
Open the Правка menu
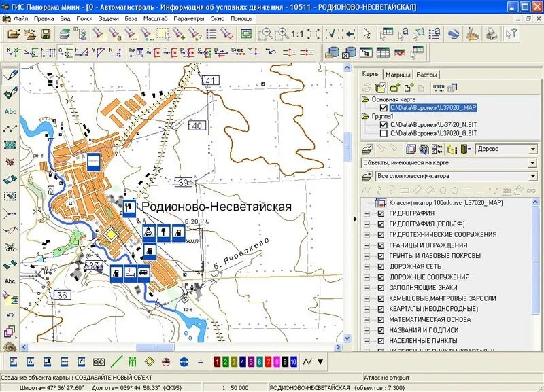(x=44, y=19)
